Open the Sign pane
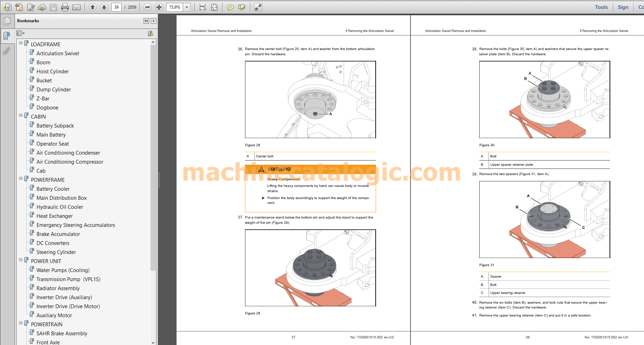The width and height of the screenshot is (644, 345). [623, 7]
